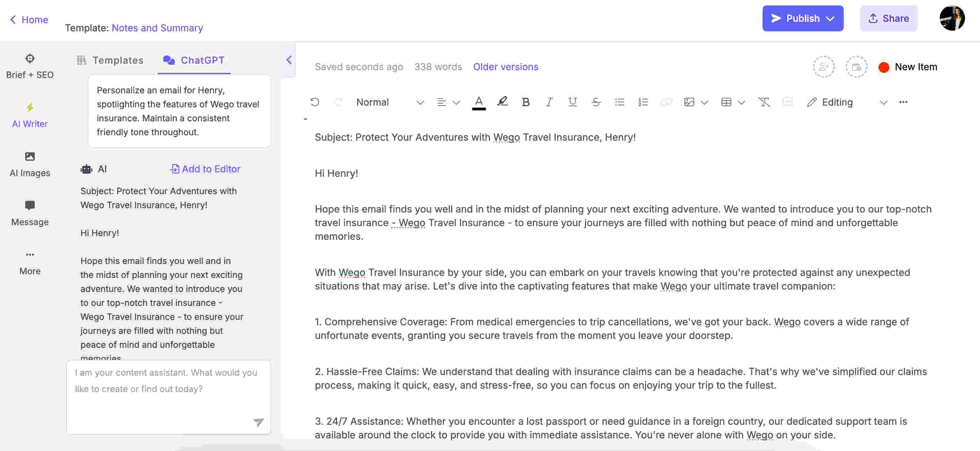This screenshot has width=980, height=451.
Task: Open the New Item status selector
Action: click(x=908, y=67)
